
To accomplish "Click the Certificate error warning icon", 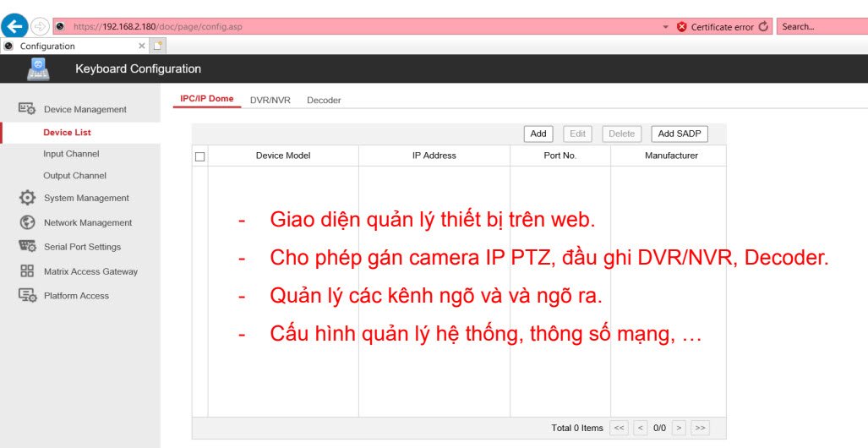I will 682,27.
